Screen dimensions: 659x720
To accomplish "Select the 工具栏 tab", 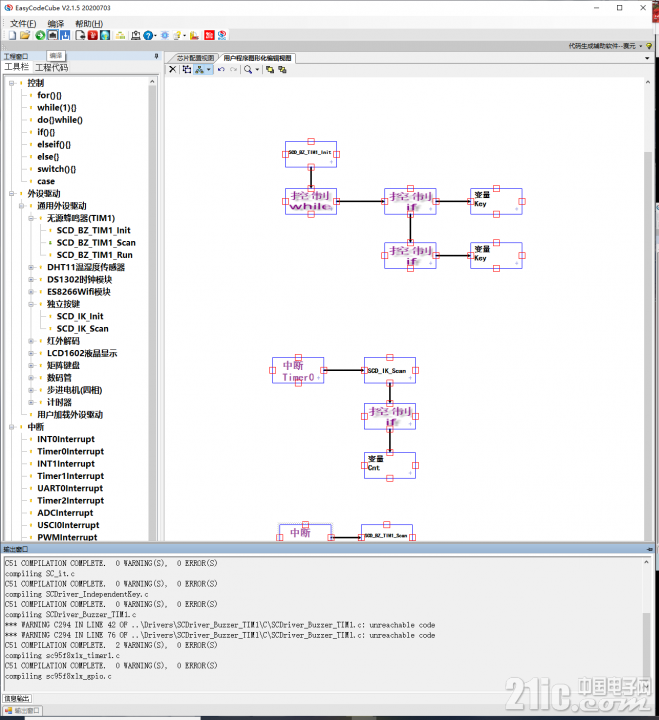I will [17, 67].
